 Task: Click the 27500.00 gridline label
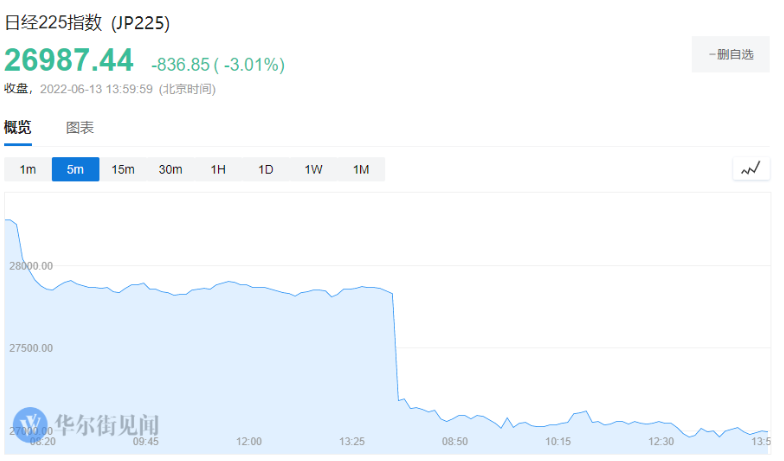(x=30, y=348)
